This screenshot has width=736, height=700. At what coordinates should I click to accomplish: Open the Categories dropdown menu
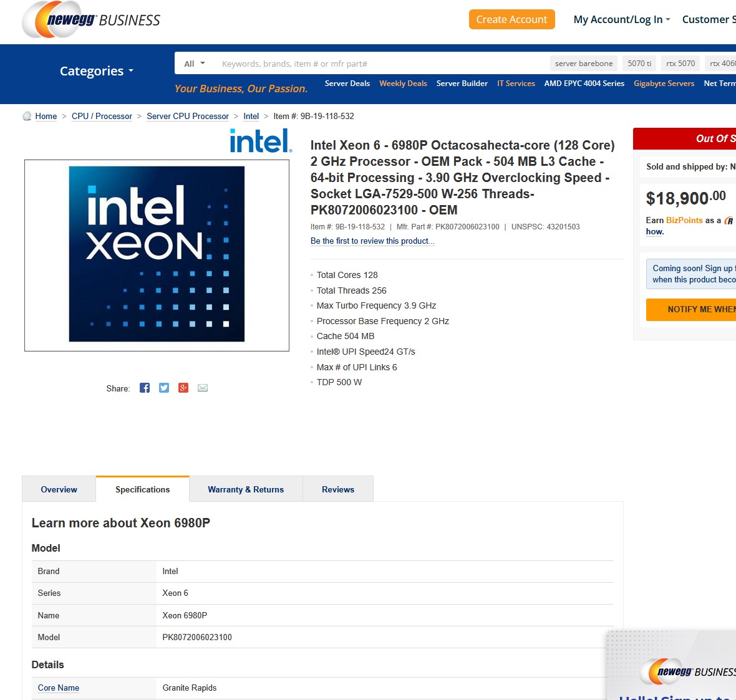[97, 71]
